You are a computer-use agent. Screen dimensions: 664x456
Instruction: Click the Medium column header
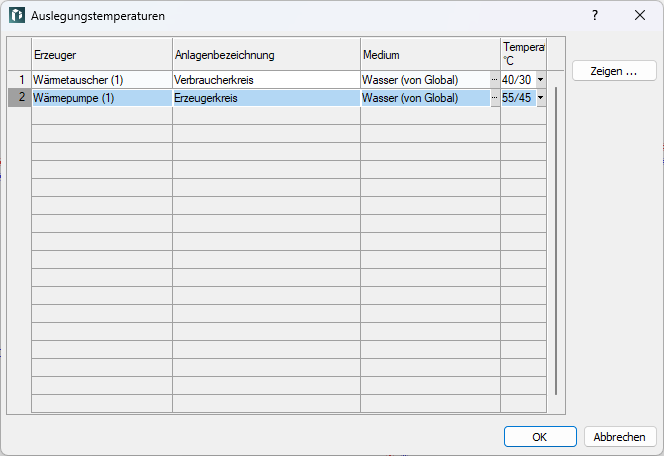pos(431,54)
